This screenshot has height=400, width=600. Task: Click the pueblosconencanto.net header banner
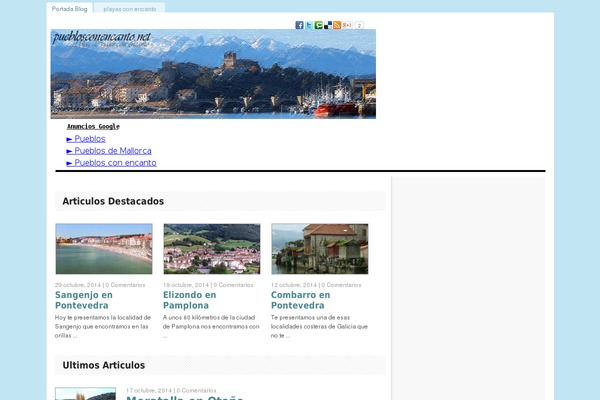(x=213, y=74)
